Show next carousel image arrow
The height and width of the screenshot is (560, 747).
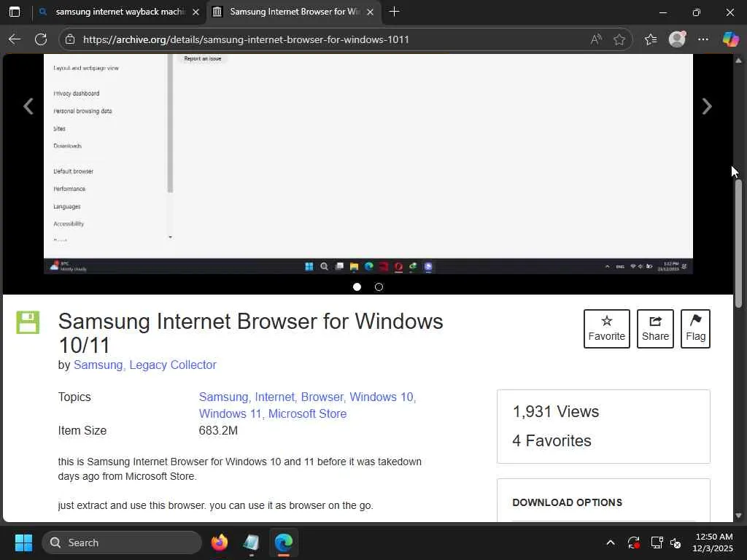pos(707,106)
